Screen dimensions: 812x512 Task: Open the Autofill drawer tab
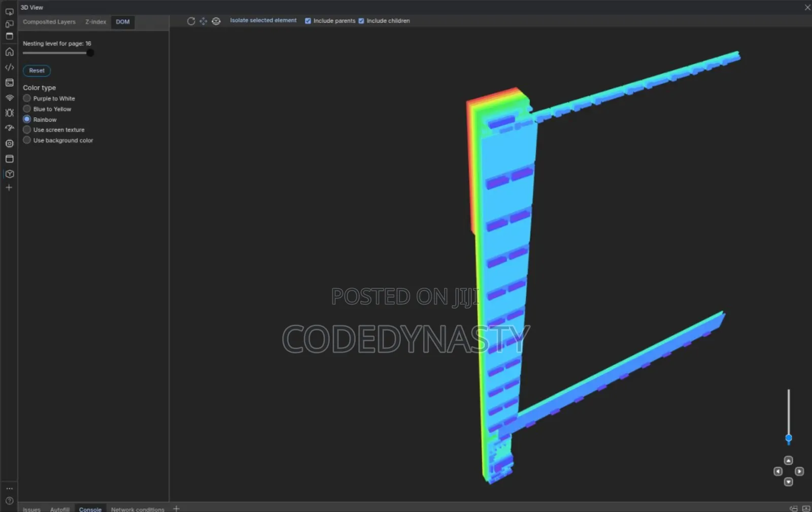pos(60,509)
